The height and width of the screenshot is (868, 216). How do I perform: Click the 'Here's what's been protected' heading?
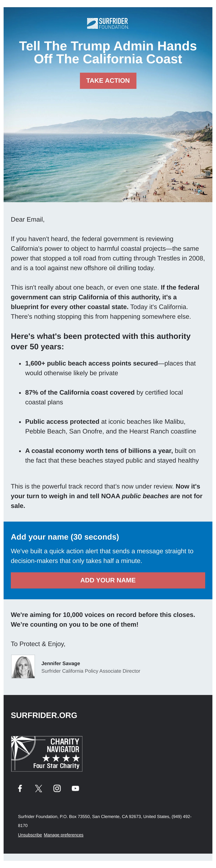pos(101,341)
